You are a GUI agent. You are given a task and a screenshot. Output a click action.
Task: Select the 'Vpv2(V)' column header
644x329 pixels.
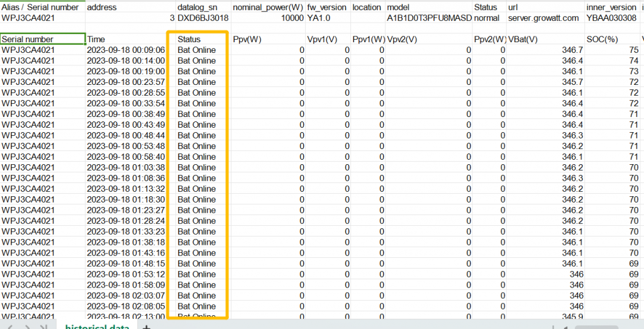click(429, 40)
